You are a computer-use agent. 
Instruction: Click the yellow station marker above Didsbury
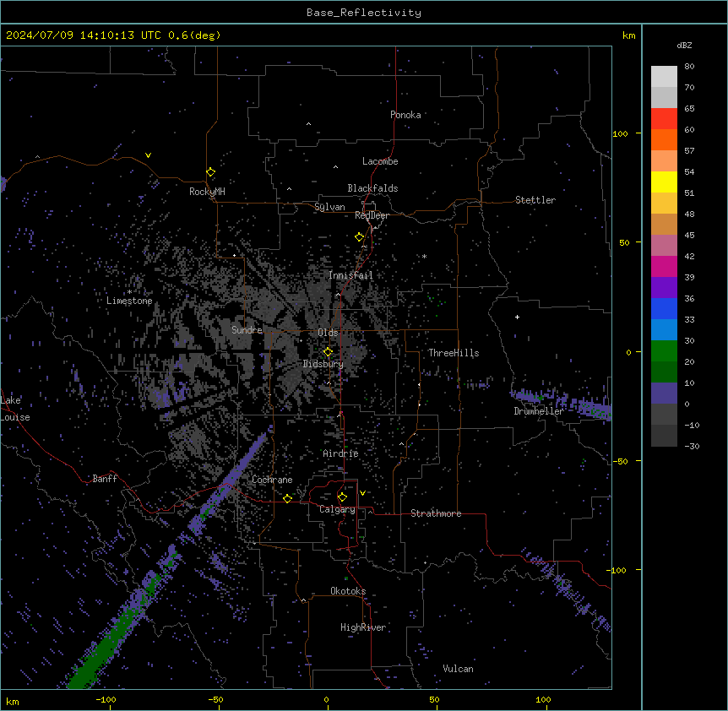[328, 352]
